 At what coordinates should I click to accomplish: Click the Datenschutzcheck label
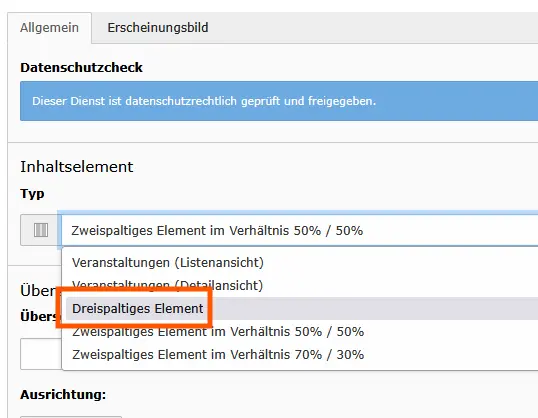81,68
